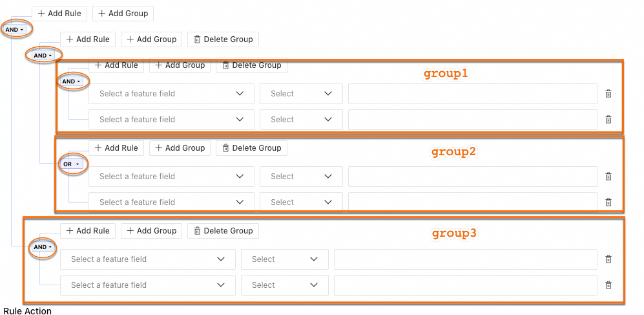Remove first group3 rule with trash icon

608,259
